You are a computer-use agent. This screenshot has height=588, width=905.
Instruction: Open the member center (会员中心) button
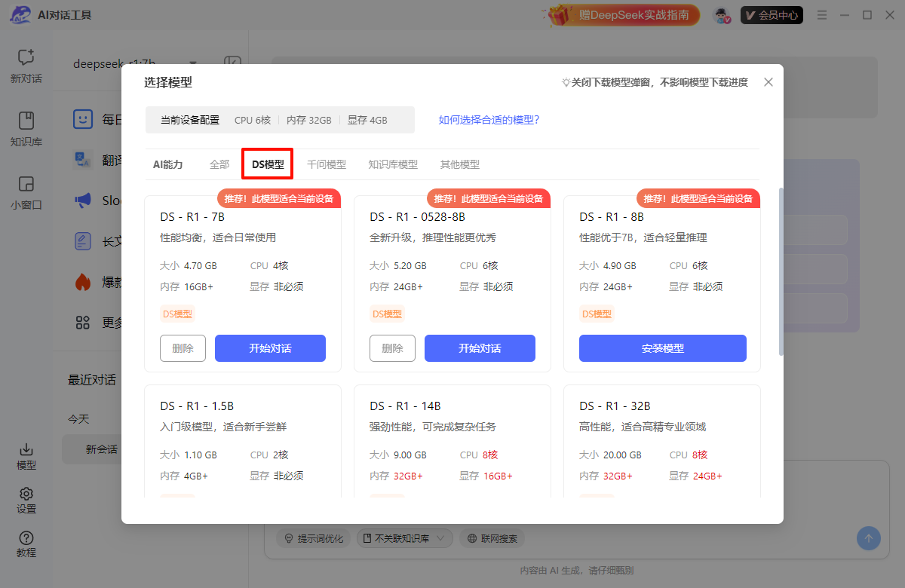coord(772,15)
